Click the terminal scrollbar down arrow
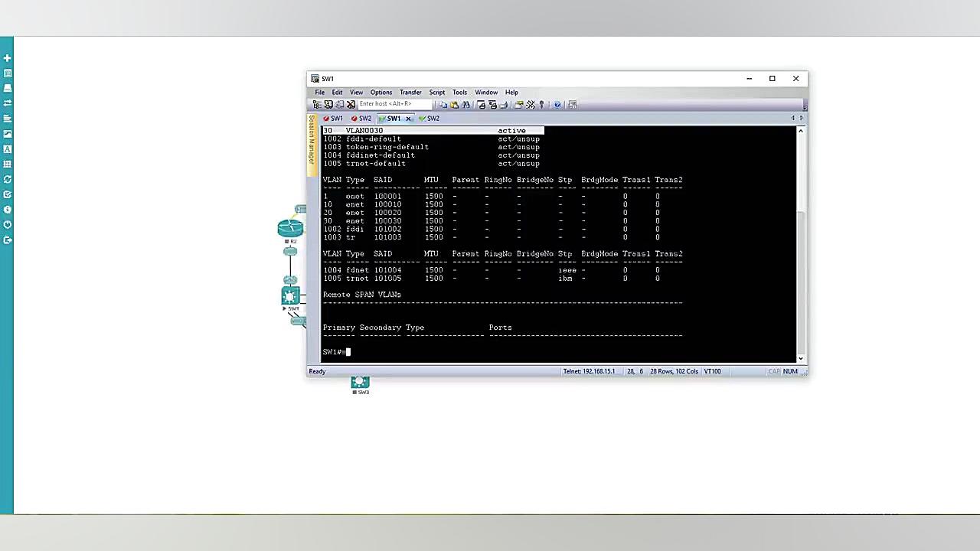Screen dimensions: 980x551 [801, 358]
